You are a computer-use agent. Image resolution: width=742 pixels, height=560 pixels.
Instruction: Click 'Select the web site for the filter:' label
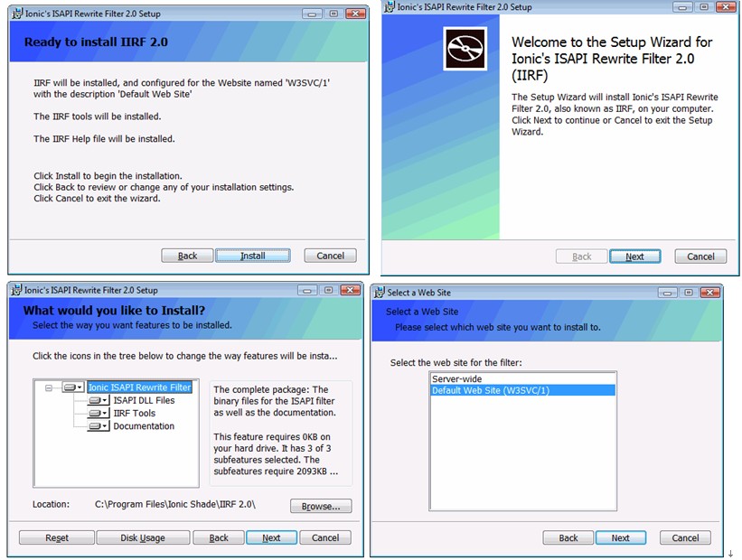(x=456, y=363)
